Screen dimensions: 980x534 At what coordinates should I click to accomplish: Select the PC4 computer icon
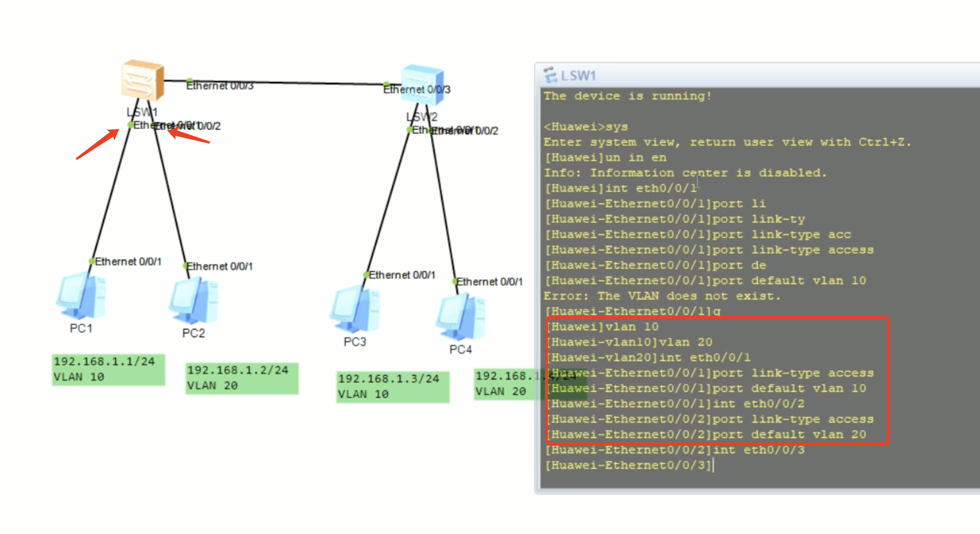461,317
